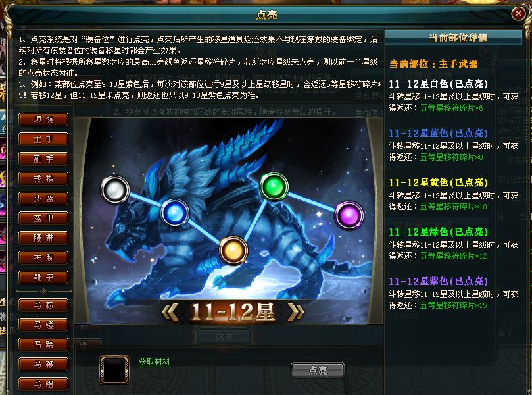This screenshot has width=532, height=395.
Task: Switch to the 腰带 equipment slot
Action: (43, 238)
